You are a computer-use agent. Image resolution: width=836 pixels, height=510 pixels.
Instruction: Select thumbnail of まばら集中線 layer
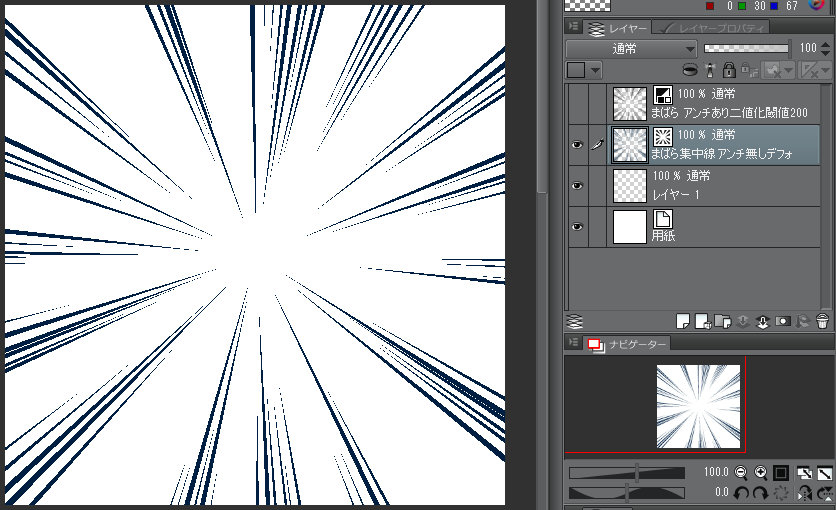point(630,144)
